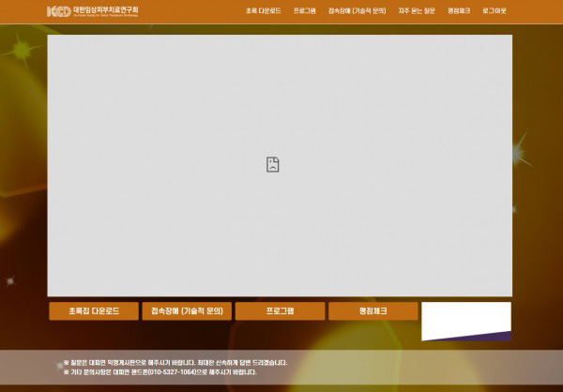Click the orange 프로그램 button below the player
This screenshot has height=392, width=563.
[x=280, y=310]
